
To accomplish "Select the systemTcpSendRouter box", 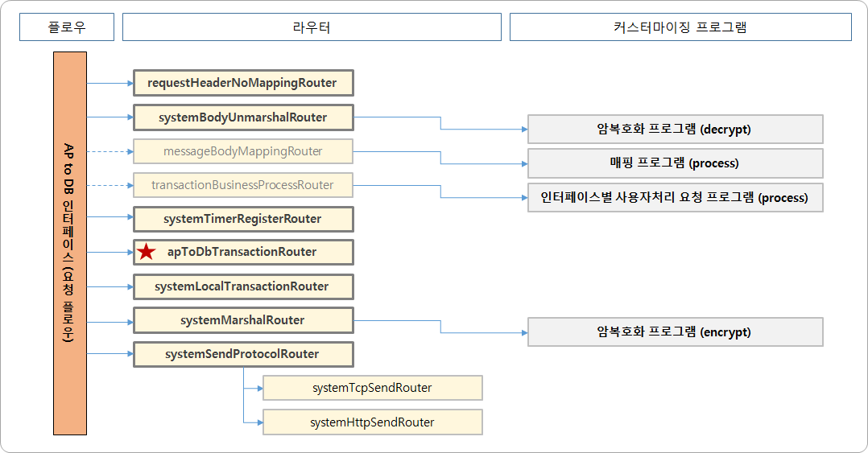I will pos(373,388).
